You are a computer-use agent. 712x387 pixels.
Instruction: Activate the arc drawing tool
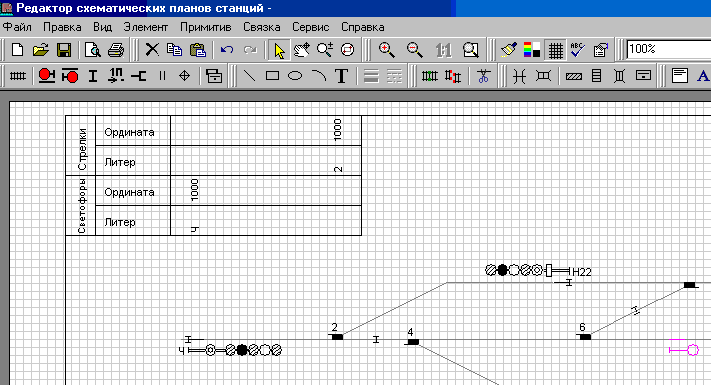[x=319, y=76]
